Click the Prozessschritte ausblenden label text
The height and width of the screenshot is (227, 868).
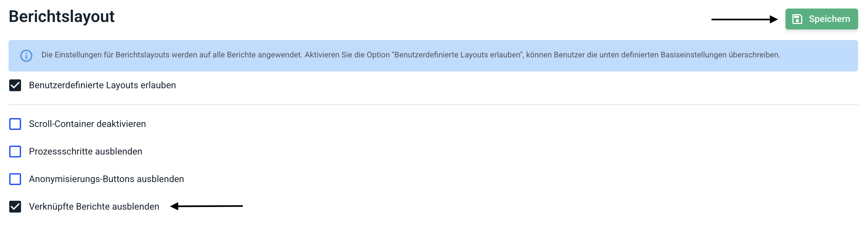coord(85,152)
